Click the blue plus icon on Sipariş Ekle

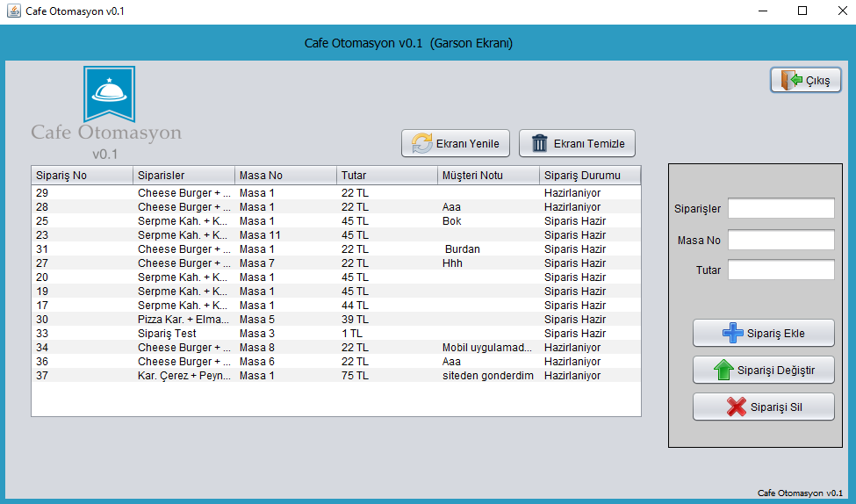click(732, 334)
